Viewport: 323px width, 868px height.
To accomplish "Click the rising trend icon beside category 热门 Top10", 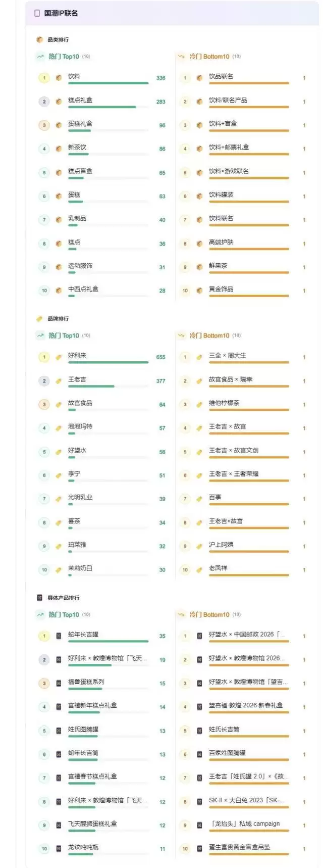I will (x=40, y=57).
